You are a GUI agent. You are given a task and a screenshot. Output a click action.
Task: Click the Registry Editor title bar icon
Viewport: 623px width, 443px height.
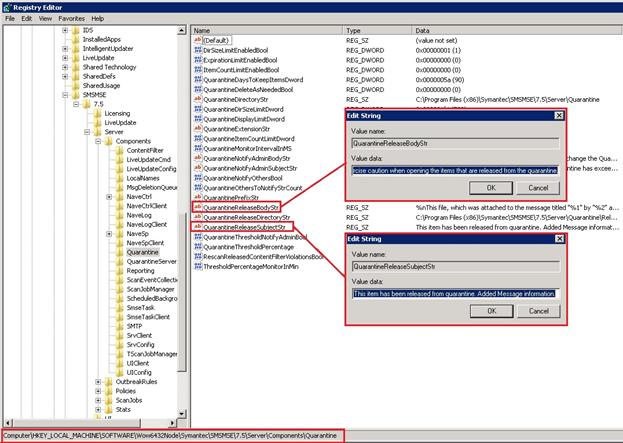(8, 6)
